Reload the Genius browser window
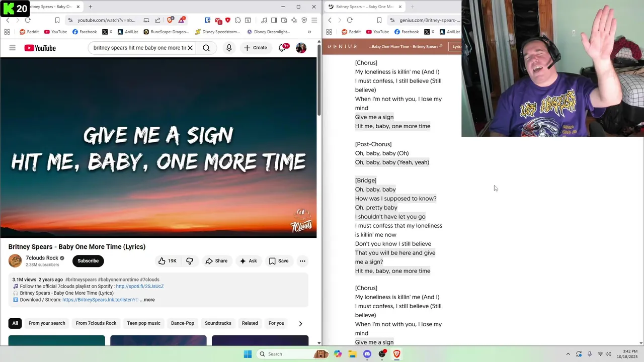644x362 pixels. [x=350, y=20]
